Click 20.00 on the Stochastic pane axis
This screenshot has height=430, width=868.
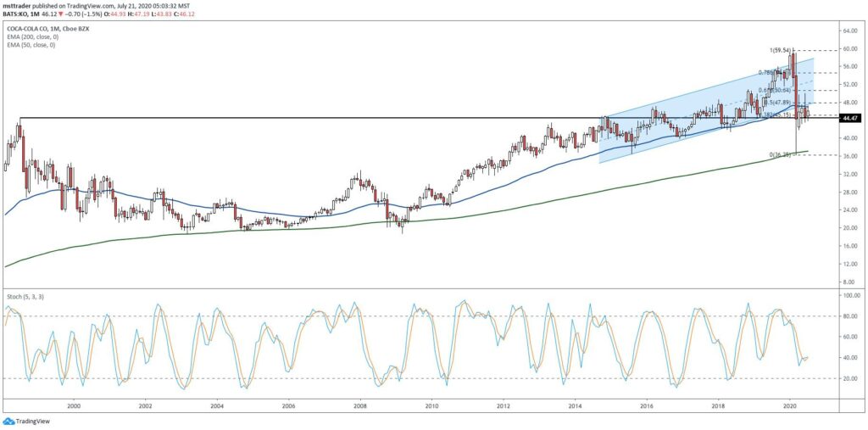point(849,378)
